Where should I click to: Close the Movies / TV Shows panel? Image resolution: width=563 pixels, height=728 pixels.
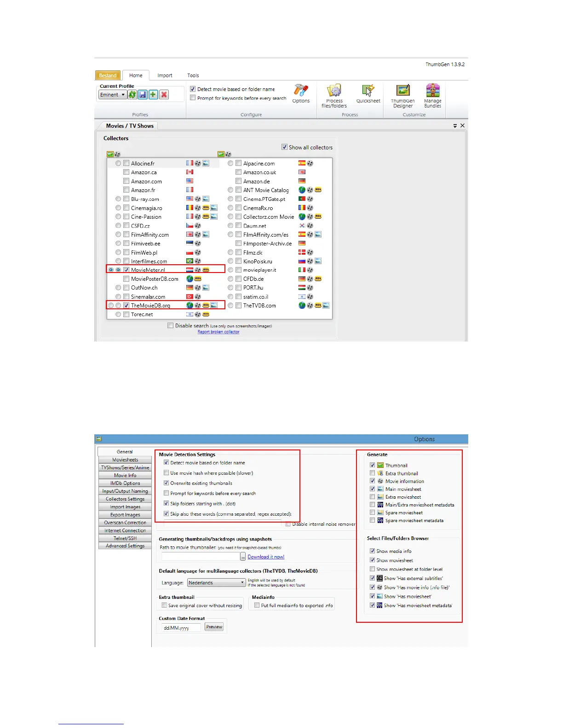463,125
